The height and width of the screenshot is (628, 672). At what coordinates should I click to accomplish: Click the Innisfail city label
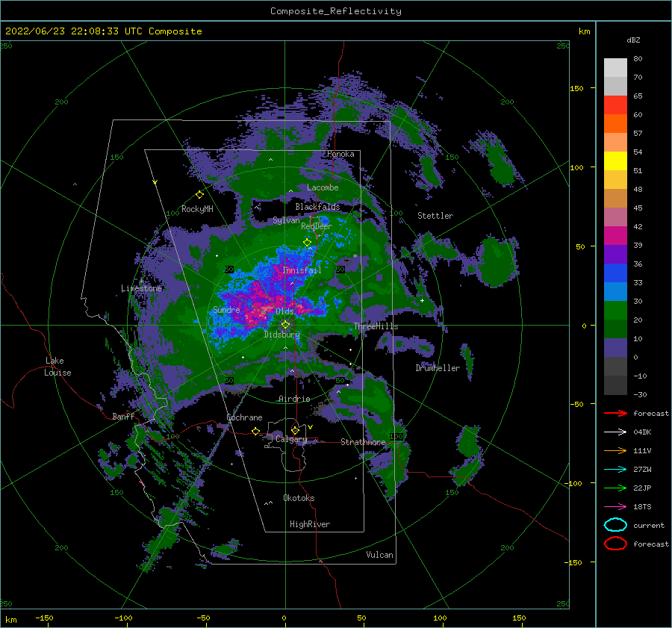(302, 270)
